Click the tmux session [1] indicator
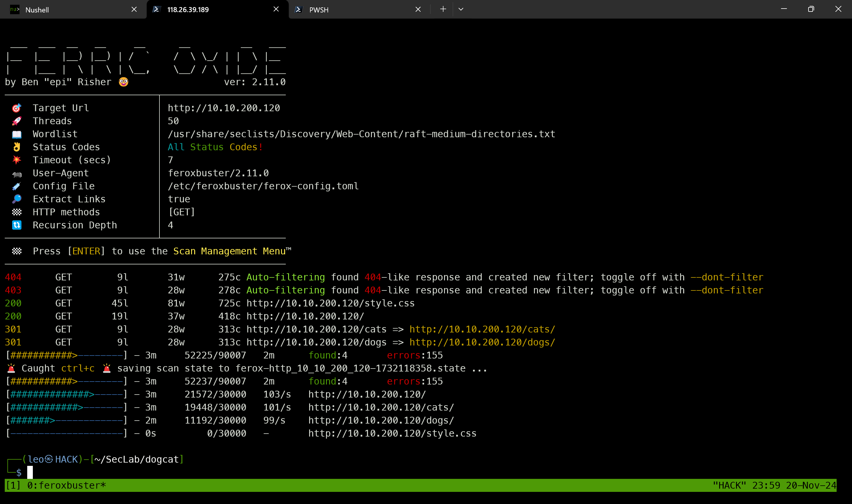 (x=13, y=485)
